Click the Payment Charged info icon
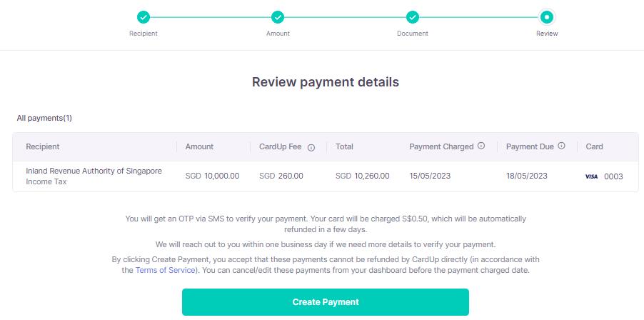This screenshot has width=644, height=320. point(481,146)
